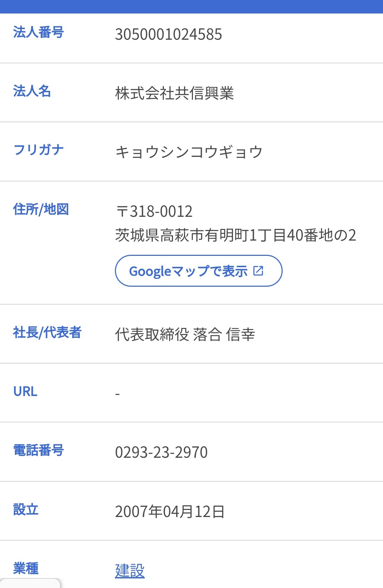
Task: Click the representative name 代表取締役 落合 信幸
Action: 185,334
